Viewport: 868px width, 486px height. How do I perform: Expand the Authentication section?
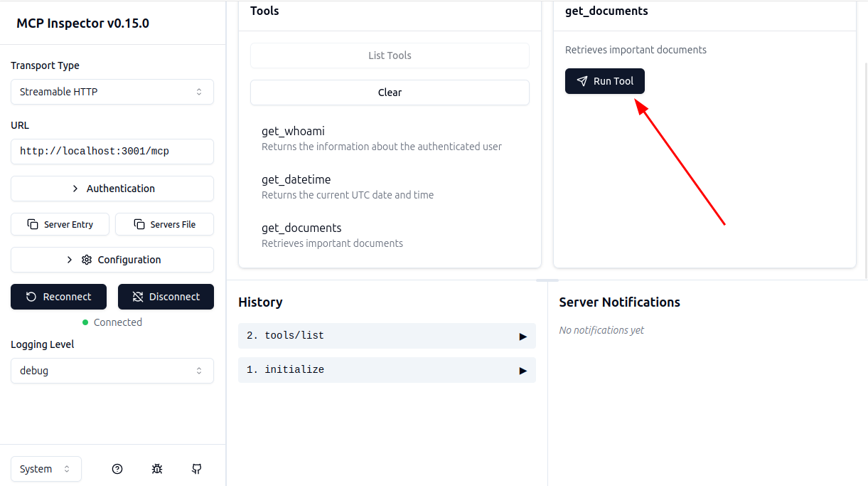pyautogui.click(x=112, y=188)
